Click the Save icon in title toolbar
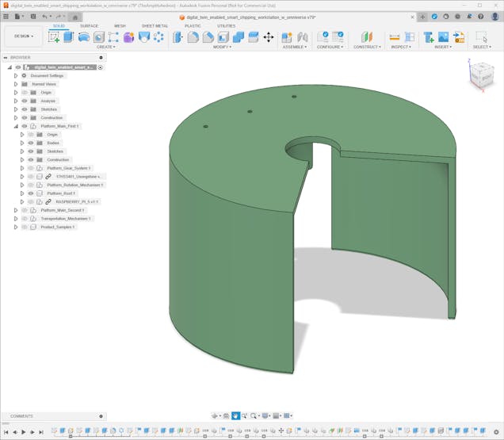This screenshot has width=504, height=440. click(31, 16)
